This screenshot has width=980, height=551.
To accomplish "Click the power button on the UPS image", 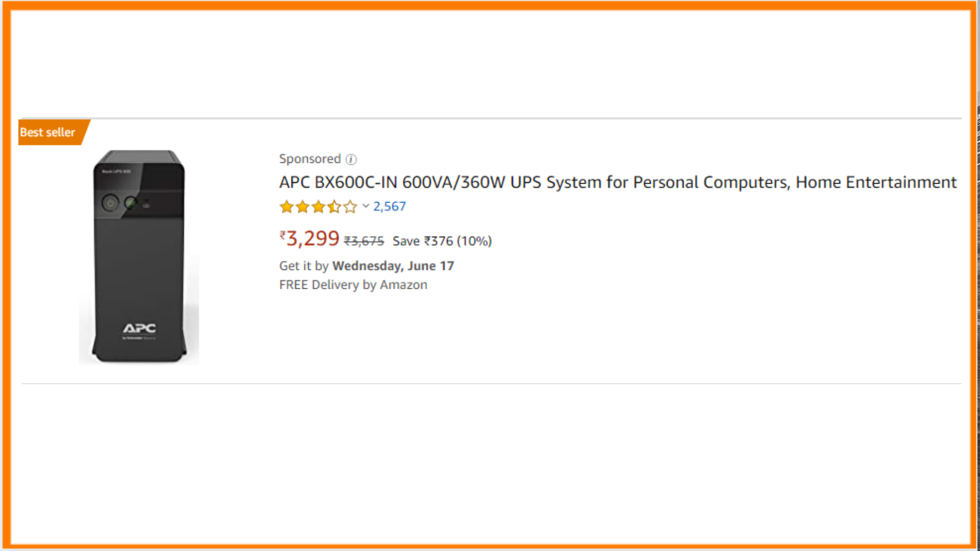I will coord(110,203).
